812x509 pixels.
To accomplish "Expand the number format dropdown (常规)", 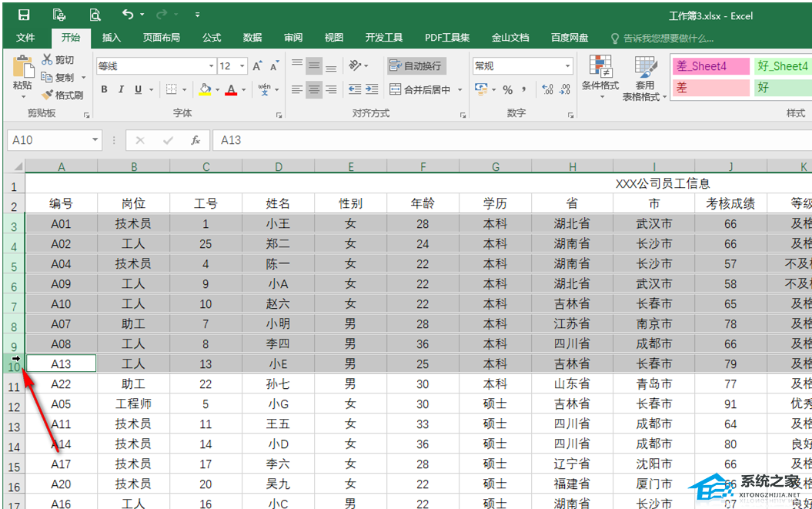I will pos(568,66).
